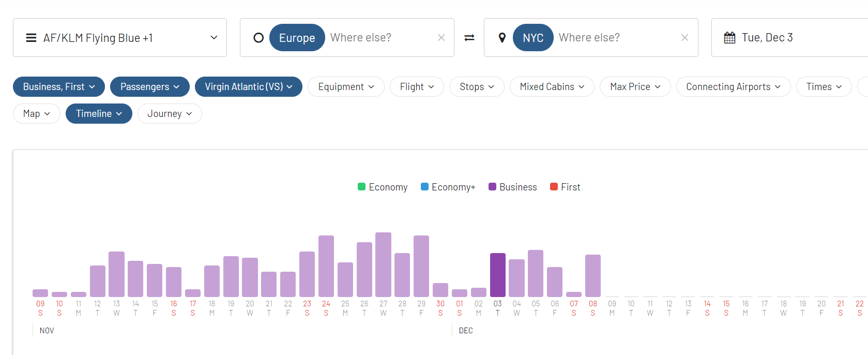
Task: Click the hamburger icon in program selector
Action: pyautogui.click(x=31, y=38)
